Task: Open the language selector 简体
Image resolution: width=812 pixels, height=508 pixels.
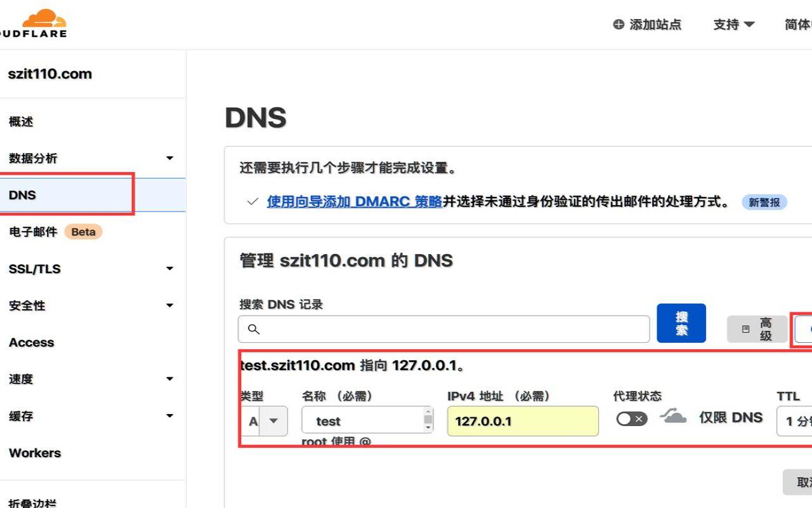Action: pos(798,24)
